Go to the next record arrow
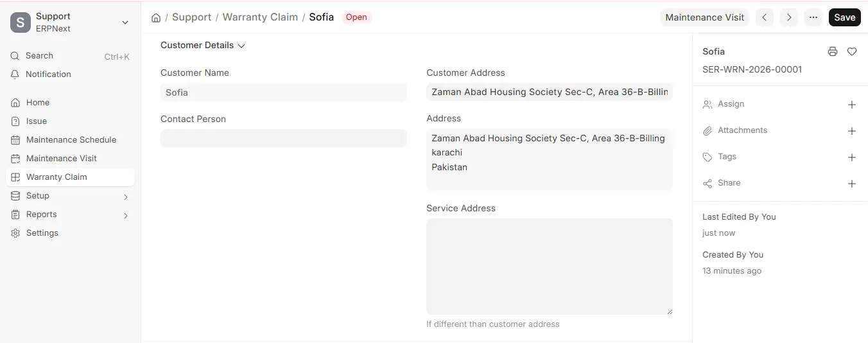This screenshot has height=343, width=868. pos(789,17)
